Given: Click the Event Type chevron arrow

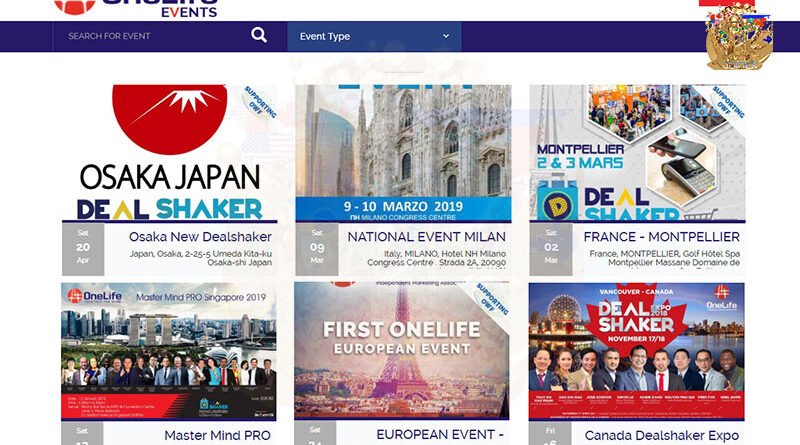Looking at the screenshot, I should (x=446, y=36).
